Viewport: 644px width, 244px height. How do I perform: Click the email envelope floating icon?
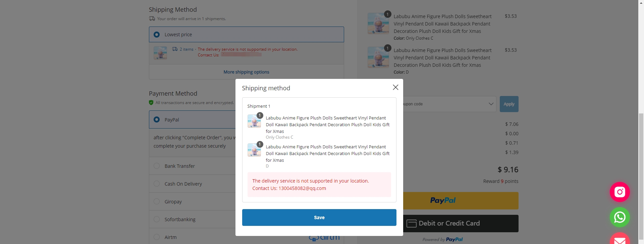(620, 239)
